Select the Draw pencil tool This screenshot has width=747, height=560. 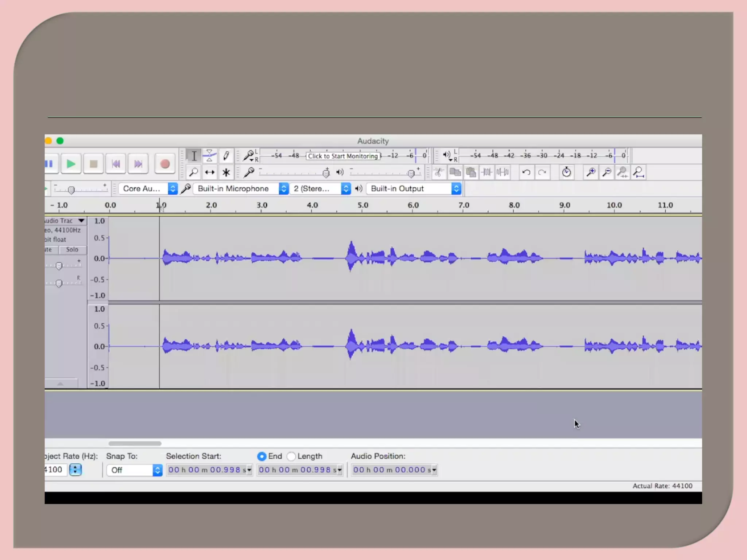pyautogui.click(x=226, y=156)
